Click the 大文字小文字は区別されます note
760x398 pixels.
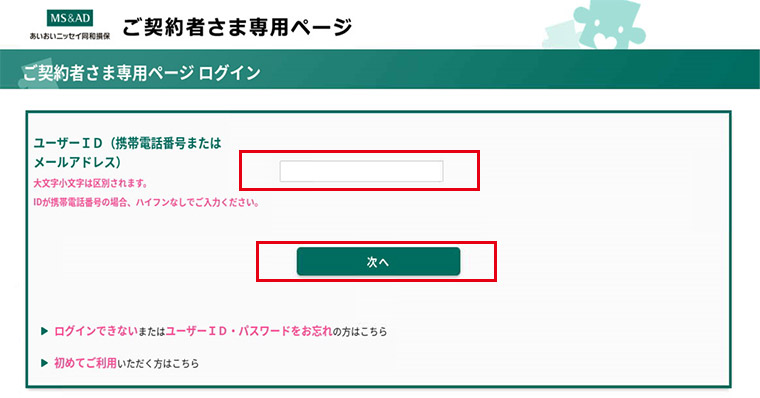90,183
